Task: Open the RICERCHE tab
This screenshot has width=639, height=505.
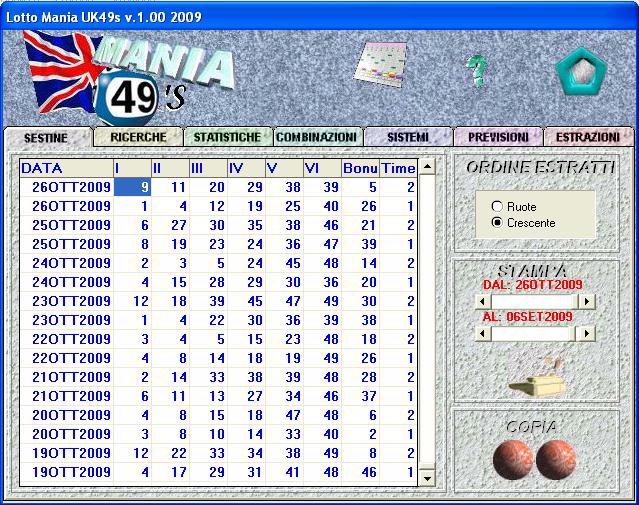Action: click(x=138, y=137)
